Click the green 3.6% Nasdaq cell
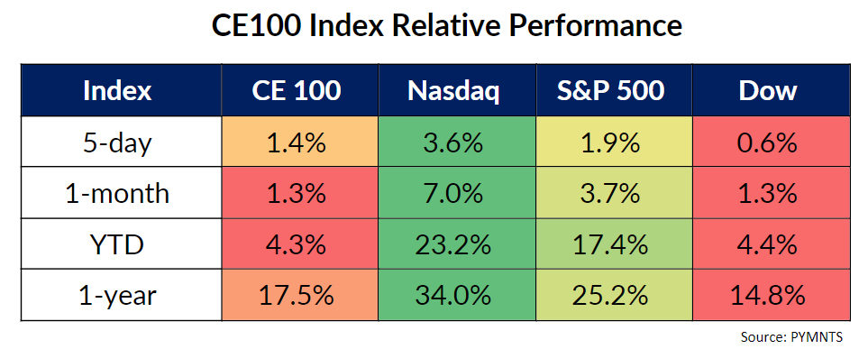Screen dimensions: 868x349 tap(457, 142)
